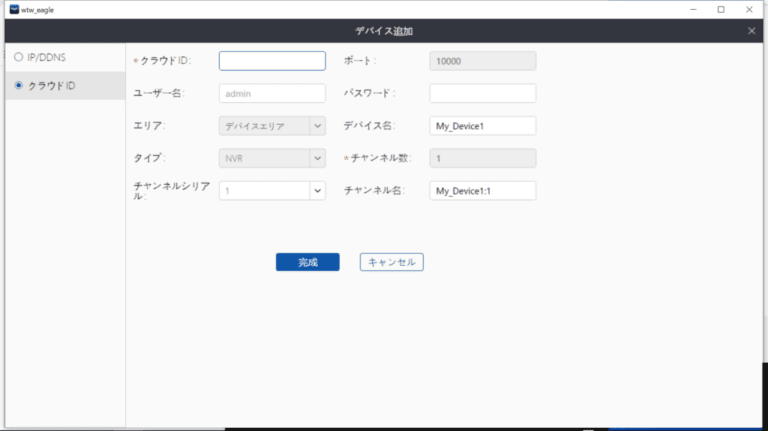Expand the エリア dropdown arrow

(317, 126)
